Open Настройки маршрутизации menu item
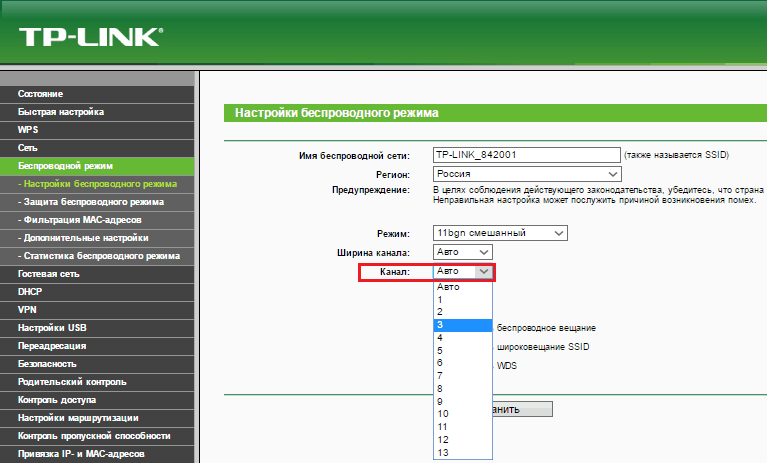 [x=97, y=418]
